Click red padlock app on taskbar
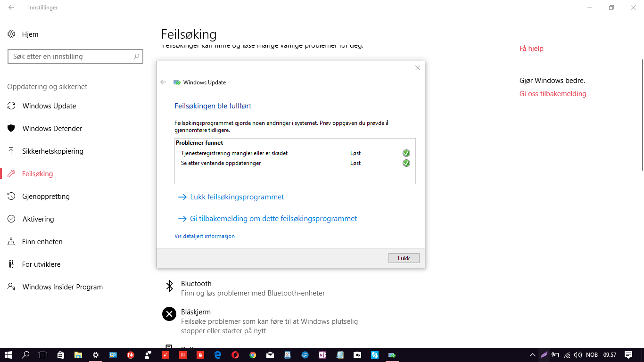This screenshot has width=644, height=362. click(x=200, y=355)
